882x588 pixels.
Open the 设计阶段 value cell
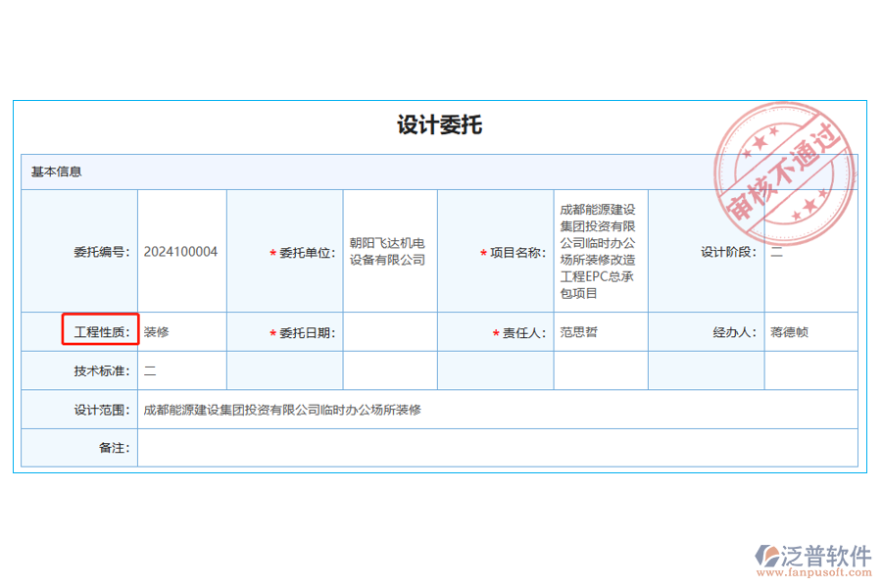click(809, 251)
